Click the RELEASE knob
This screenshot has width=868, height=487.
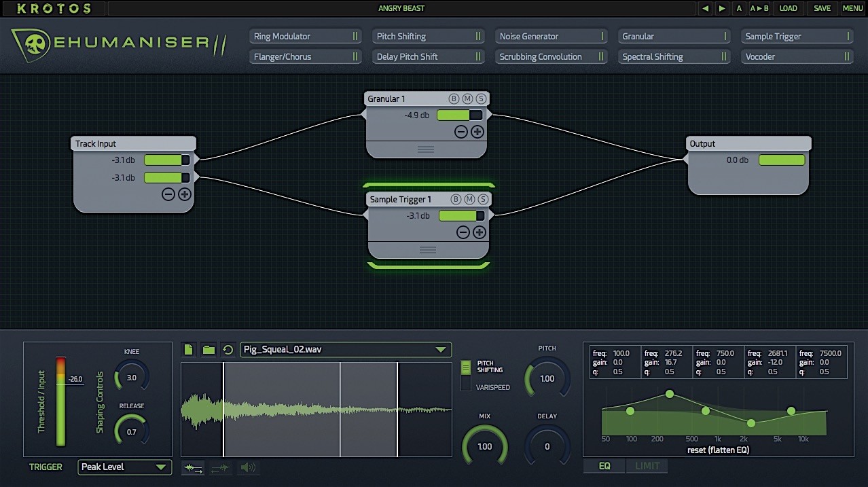[131, 431]
